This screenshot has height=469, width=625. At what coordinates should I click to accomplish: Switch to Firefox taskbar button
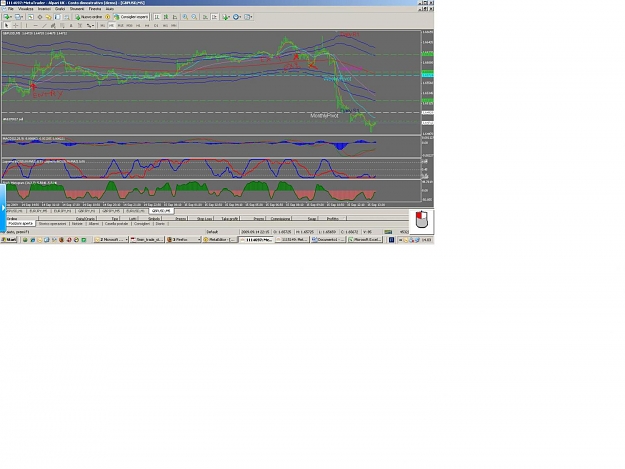(x=183, y=239)
